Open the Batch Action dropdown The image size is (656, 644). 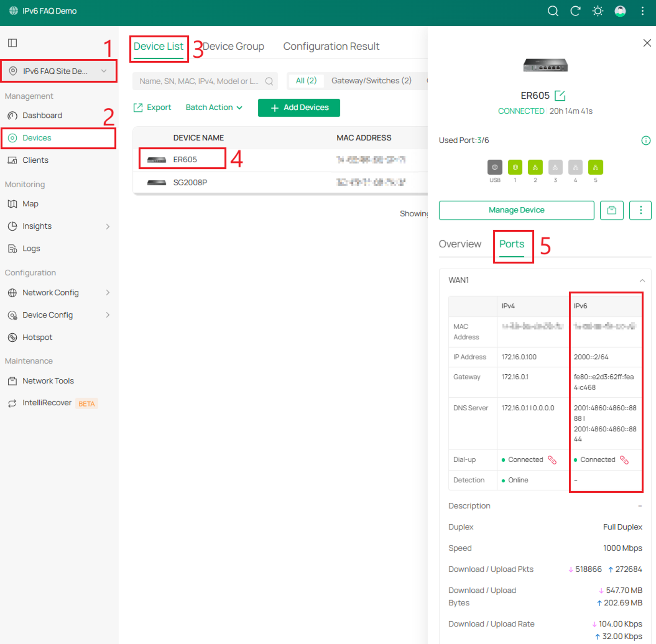(214, 107)
